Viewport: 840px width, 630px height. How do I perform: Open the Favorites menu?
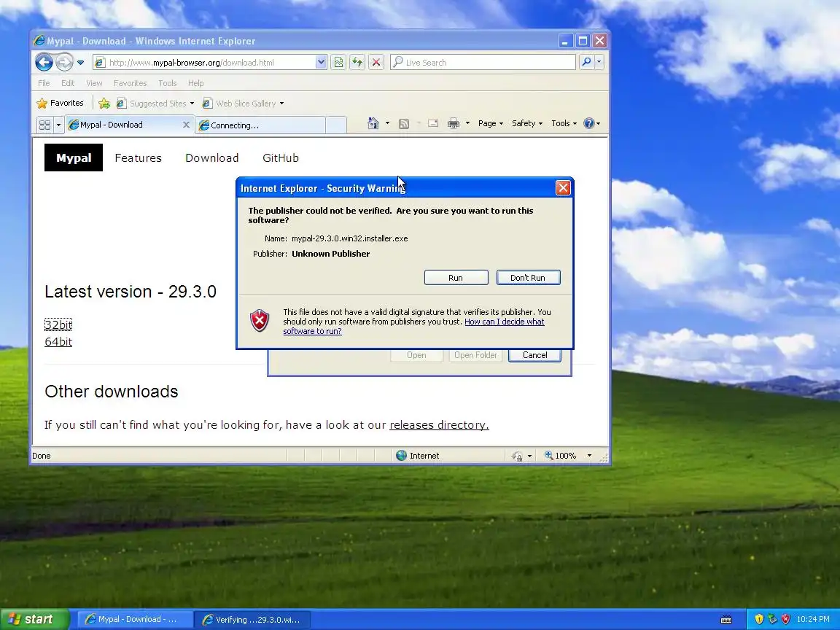coord(131,83)
